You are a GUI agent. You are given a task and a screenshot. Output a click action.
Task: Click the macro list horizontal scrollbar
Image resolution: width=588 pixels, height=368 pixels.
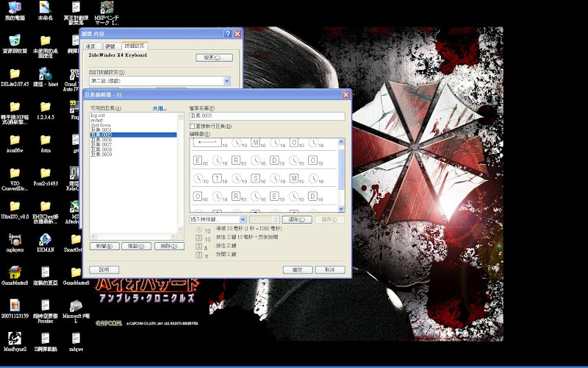(133, 236)
